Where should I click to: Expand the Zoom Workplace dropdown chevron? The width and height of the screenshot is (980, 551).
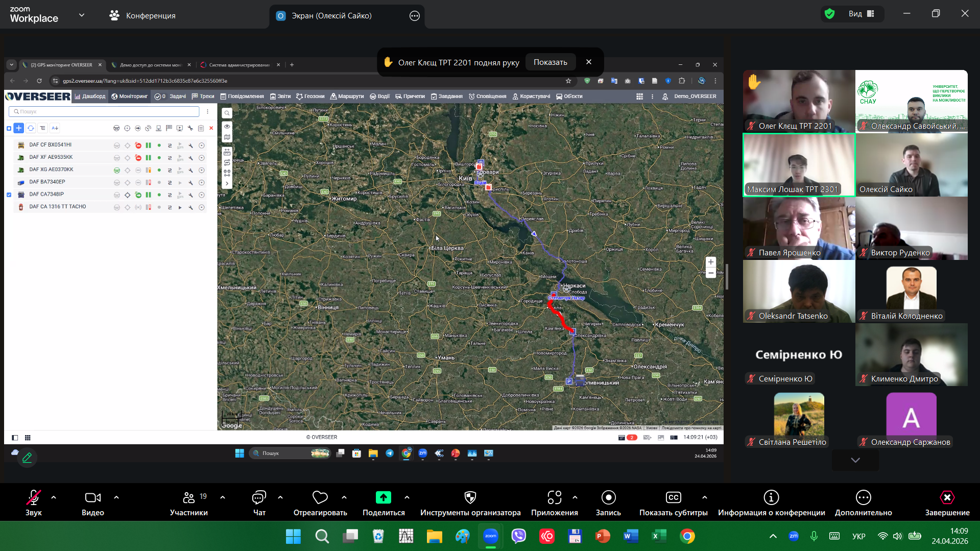point(82,15)
